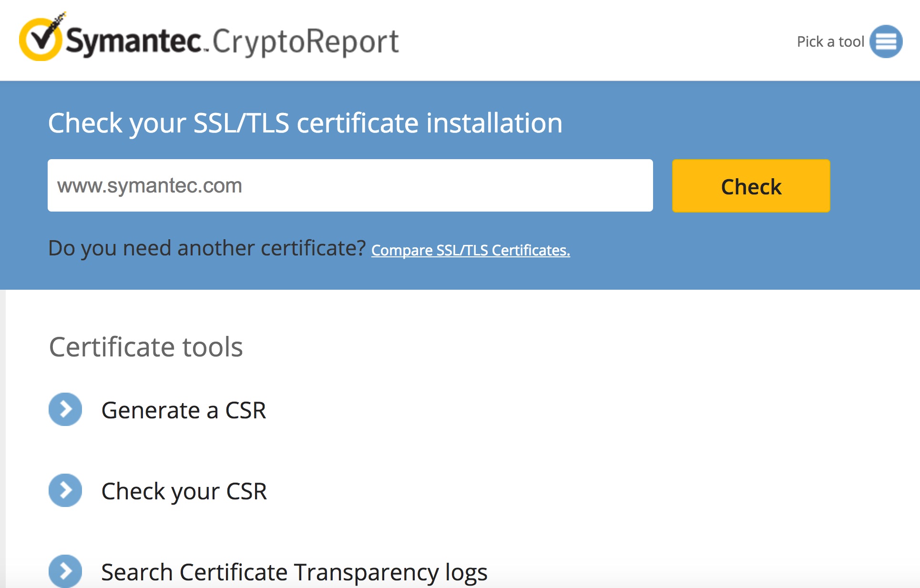Click "Check your SSL/TLS certificate installation" heading

pos(305,123)
